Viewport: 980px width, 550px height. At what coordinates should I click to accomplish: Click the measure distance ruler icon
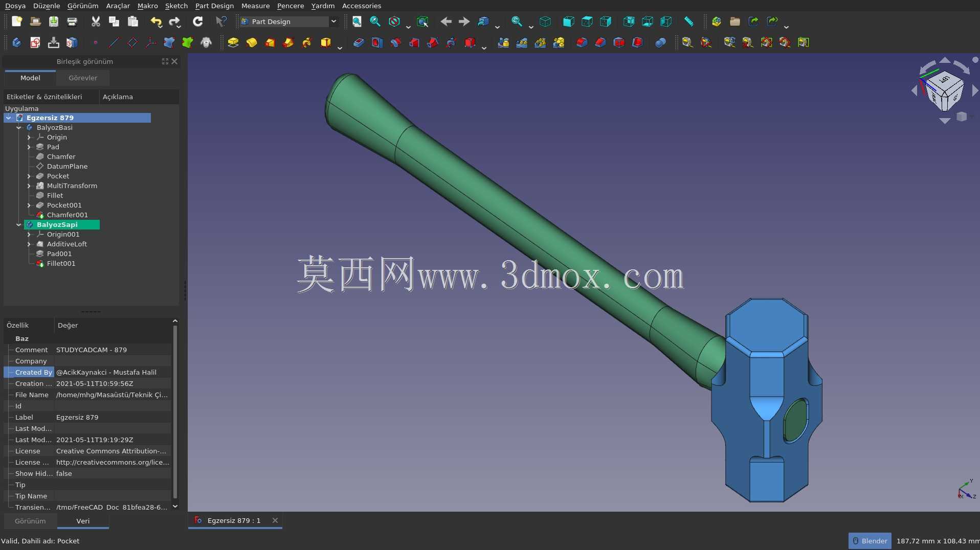[689, 21]
